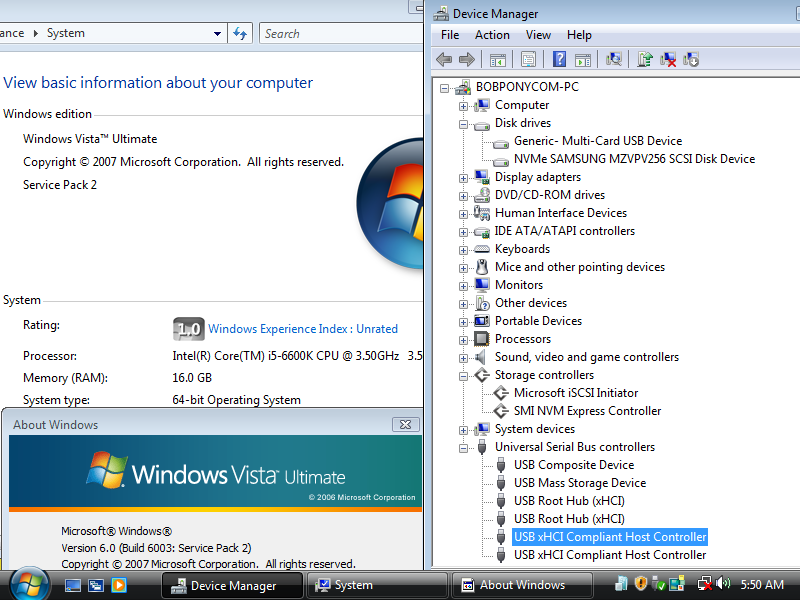Select the highlighted USB xHCI Compliant Host Controller

pyautogui.click(x=610, y=537)
